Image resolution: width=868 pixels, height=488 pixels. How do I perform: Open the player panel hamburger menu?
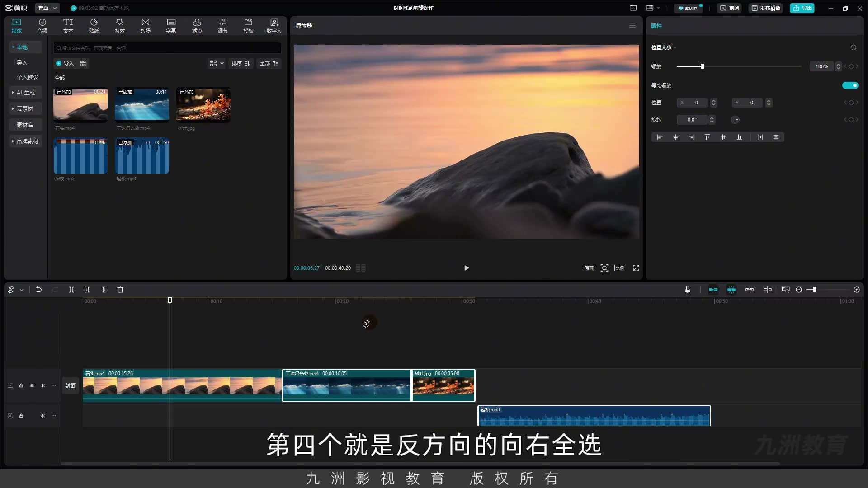(x=632, y=26)
